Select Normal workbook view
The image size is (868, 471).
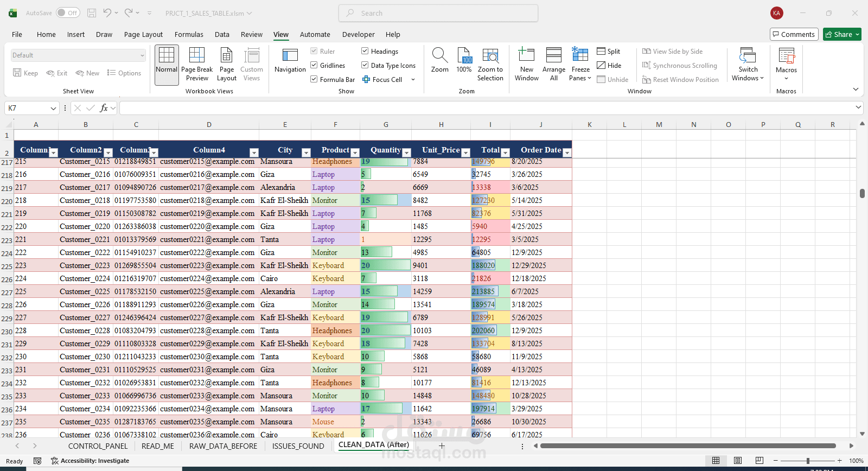click(167, 65)
